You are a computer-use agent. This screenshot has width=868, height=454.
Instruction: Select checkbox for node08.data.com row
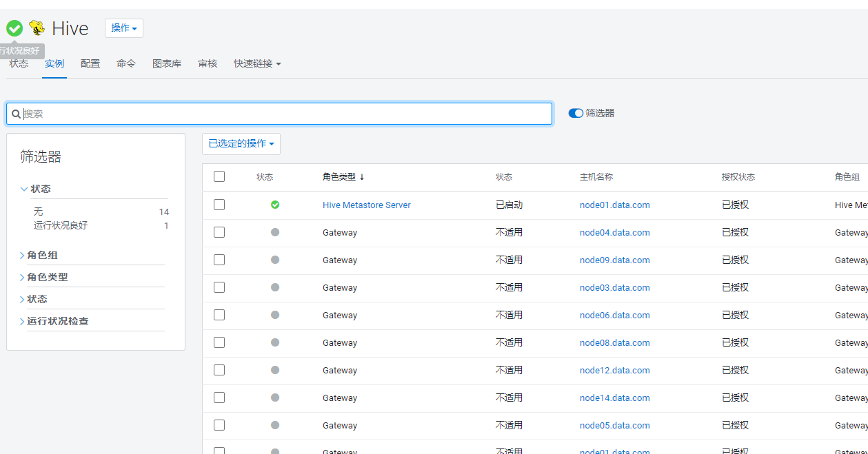[x=219, y=342]
